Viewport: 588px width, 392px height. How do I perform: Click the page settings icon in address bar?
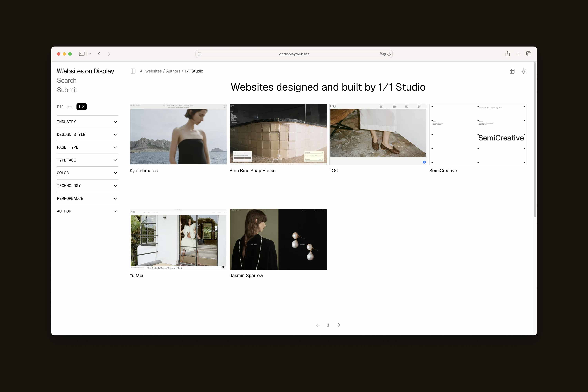coord(200,54)
